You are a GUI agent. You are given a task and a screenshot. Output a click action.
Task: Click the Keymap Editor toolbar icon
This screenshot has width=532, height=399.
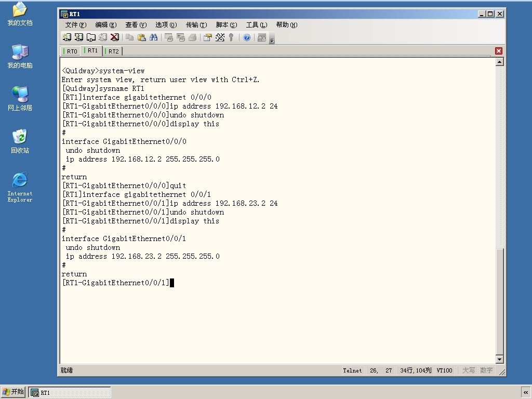[x=220, y=37]
